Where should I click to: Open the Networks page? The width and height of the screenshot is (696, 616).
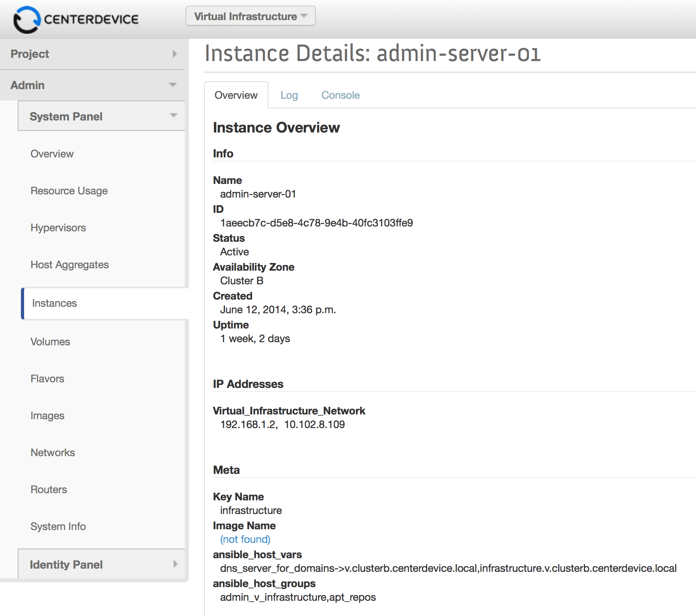pyautogui.click(x=53, y=453)
